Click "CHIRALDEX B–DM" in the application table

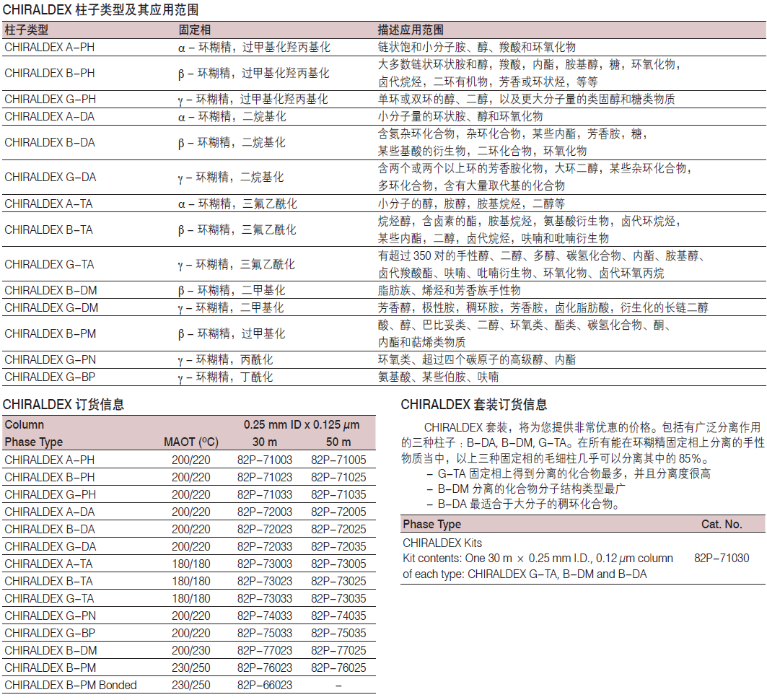51,291
